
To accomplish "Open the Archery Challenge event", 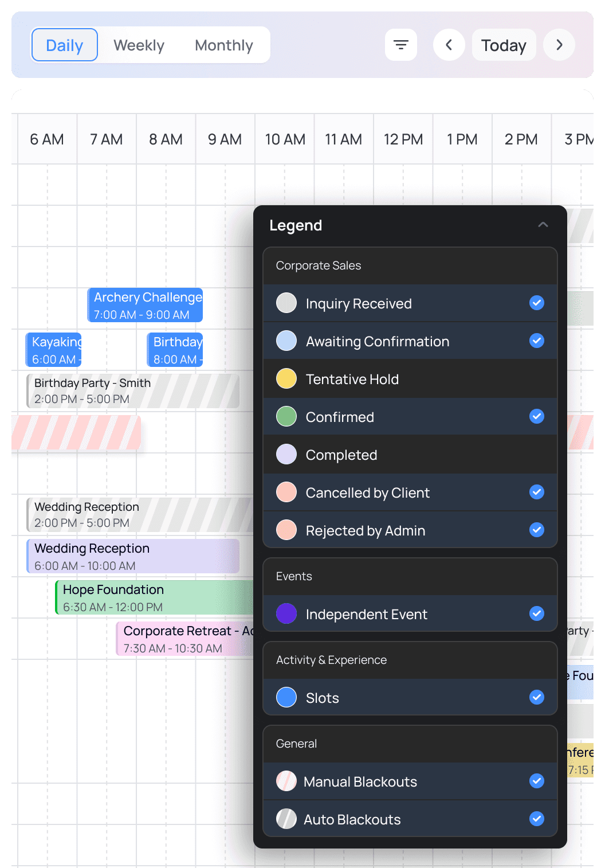I will click(x=145, y=304).
